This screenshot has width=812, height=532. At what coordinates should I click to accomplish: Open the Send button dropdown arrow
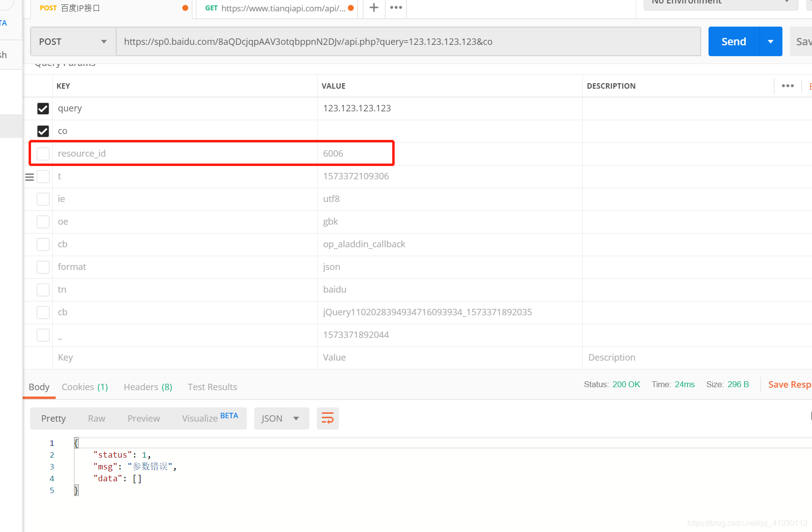pyautogui.click(x=771, y=41)
